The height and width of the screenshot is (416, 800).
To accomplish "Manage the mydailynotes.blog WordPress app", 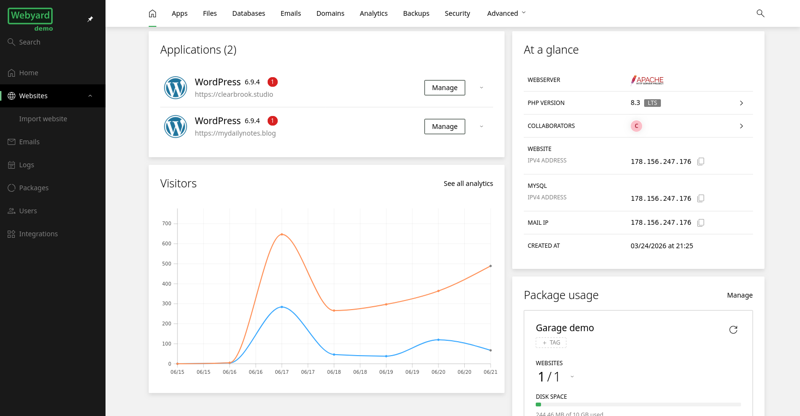I will point(444,127).
